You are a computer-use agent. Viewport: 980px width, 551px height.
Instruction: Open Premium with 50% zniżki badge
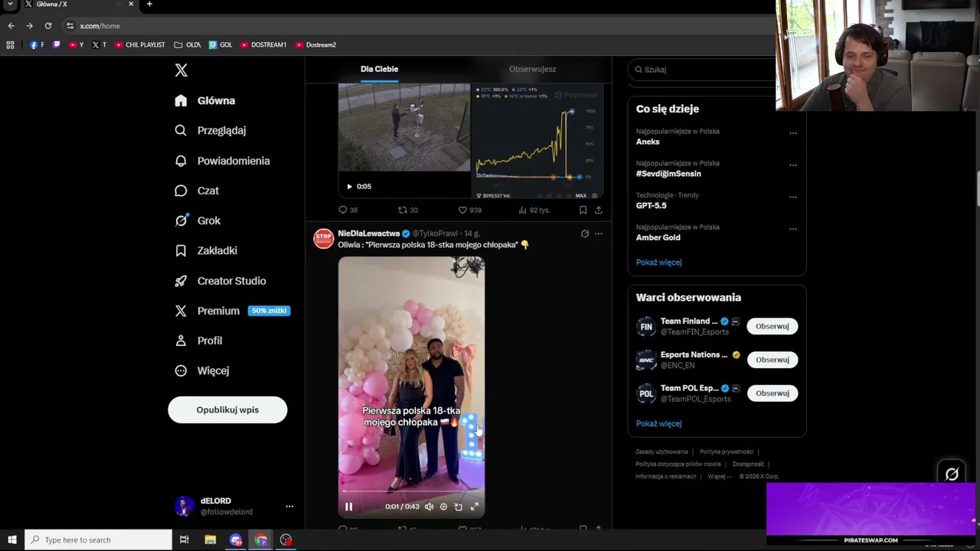click(231, 311)
